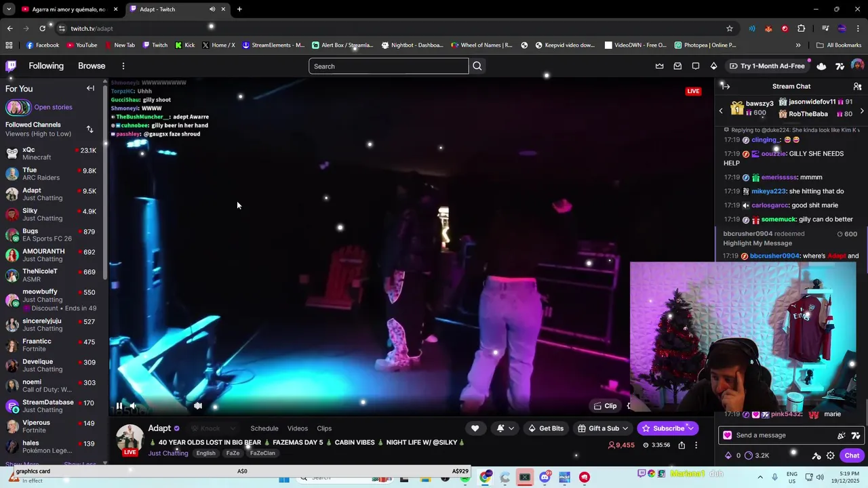
Task: Sort followed channels list
Action: click(90, 129)
